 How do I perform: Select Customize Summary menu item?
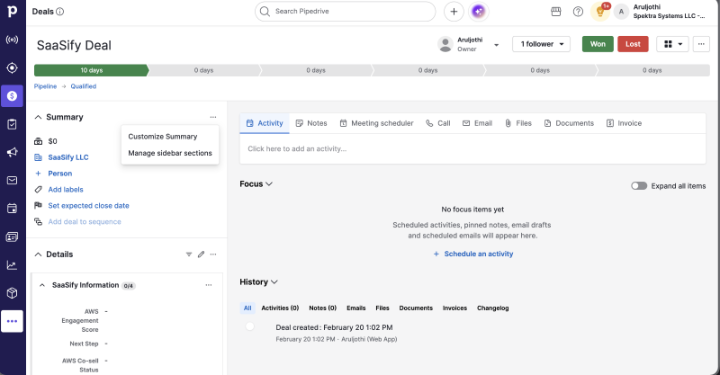[163, 137]
